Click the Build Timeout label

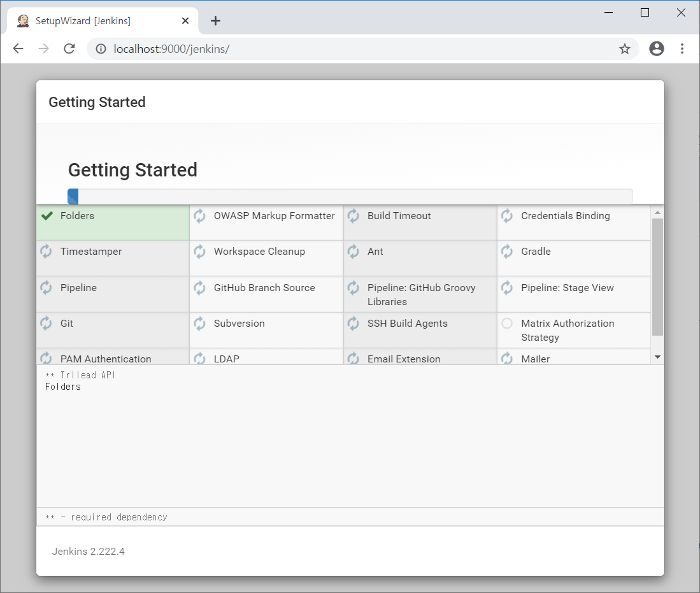399,216
